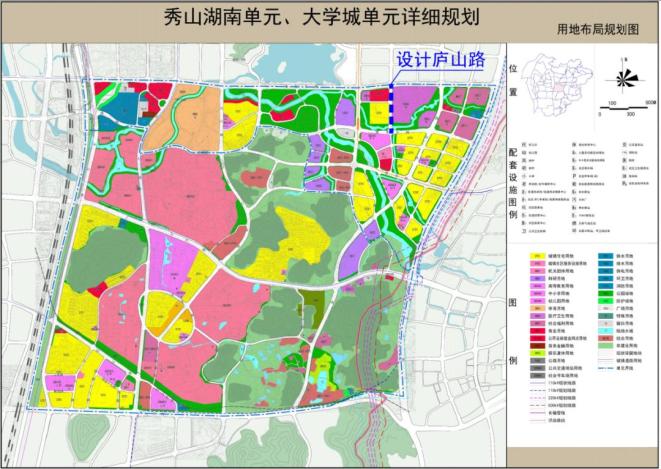Screen dimensions: 661x469
Task: Click the scale bar under the compass
Action: [x=625, y=108]
